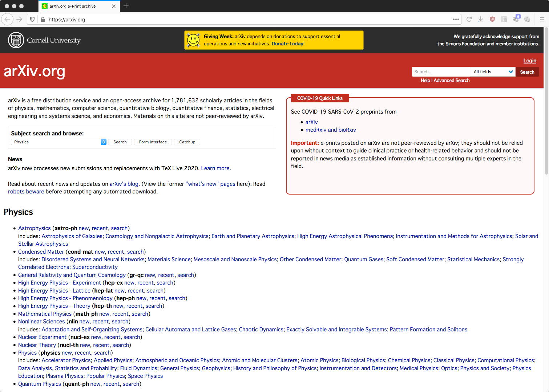Click the Subject Search button
The width and height of the screenshot is (549, 392).
[x=120, y=142]
